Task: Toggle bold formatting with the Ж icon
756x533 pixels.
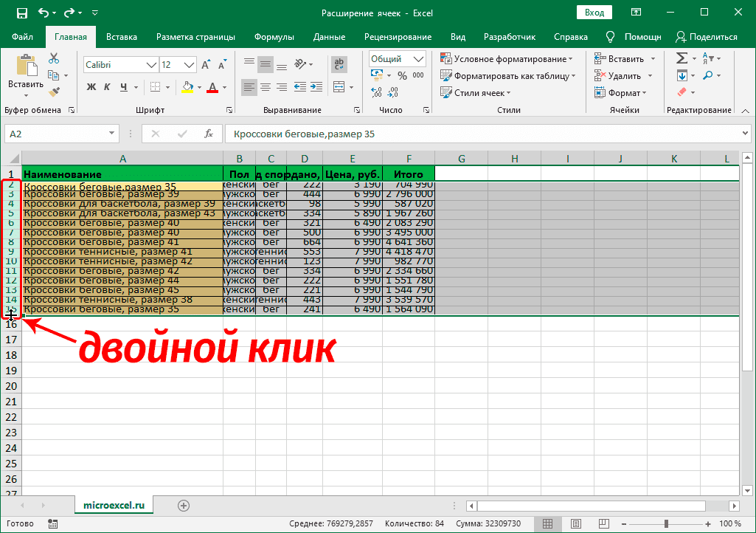Action: pyautogui.click(x=90, y=87)
